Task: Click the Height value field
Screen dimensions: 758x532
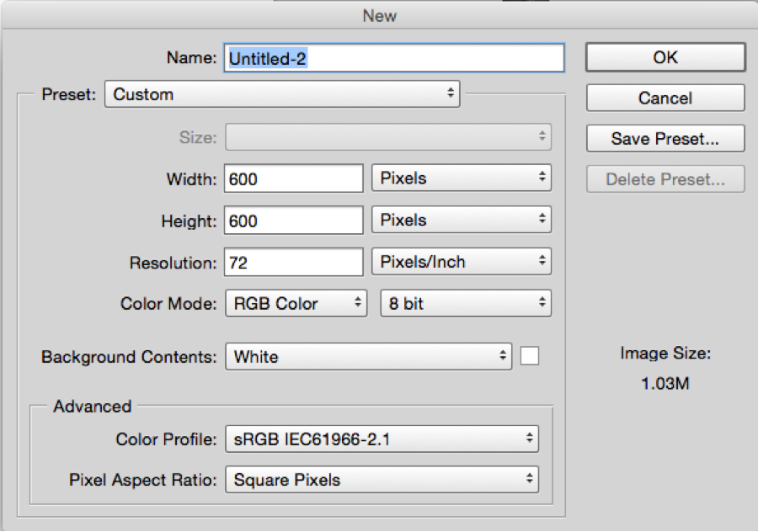Action: coord(293,221)
